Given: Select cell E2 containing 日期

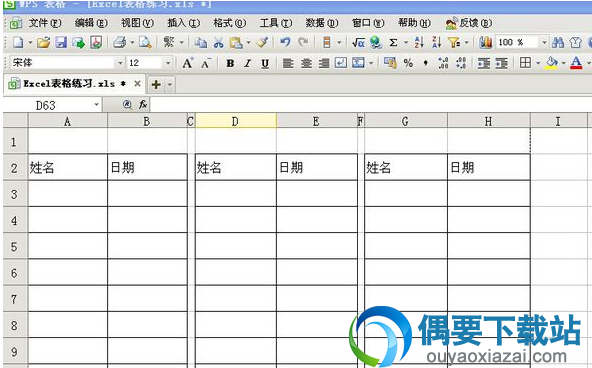Looking at the screenshot, I should click(x=316, y=167).
